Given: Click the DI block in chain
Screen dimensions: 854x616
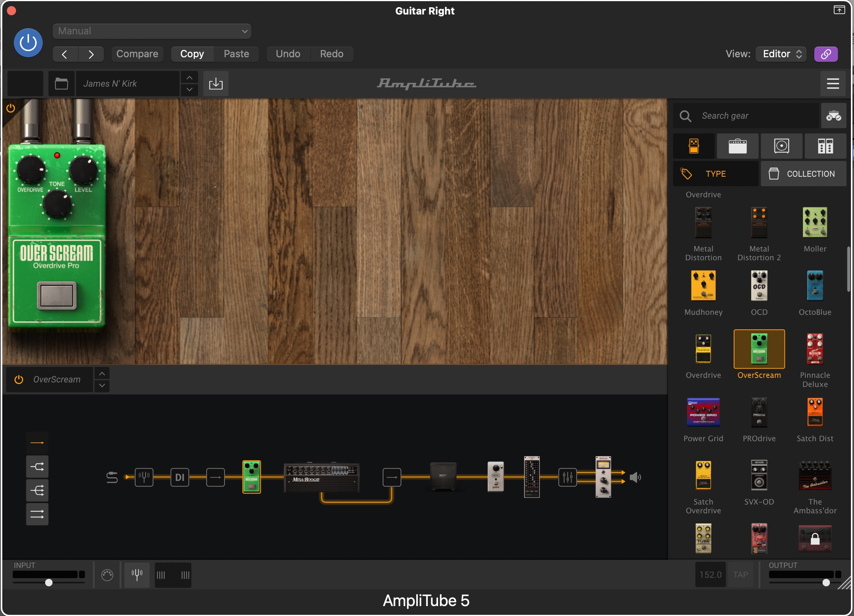Looking at the screenshot, I should 180,477.
